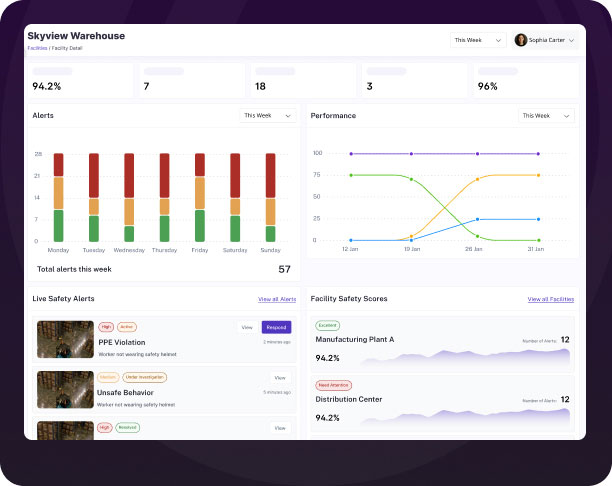Select the Tuesday bar in Alerts chart
The image size is (612, 486).
(x=94, y=198)
